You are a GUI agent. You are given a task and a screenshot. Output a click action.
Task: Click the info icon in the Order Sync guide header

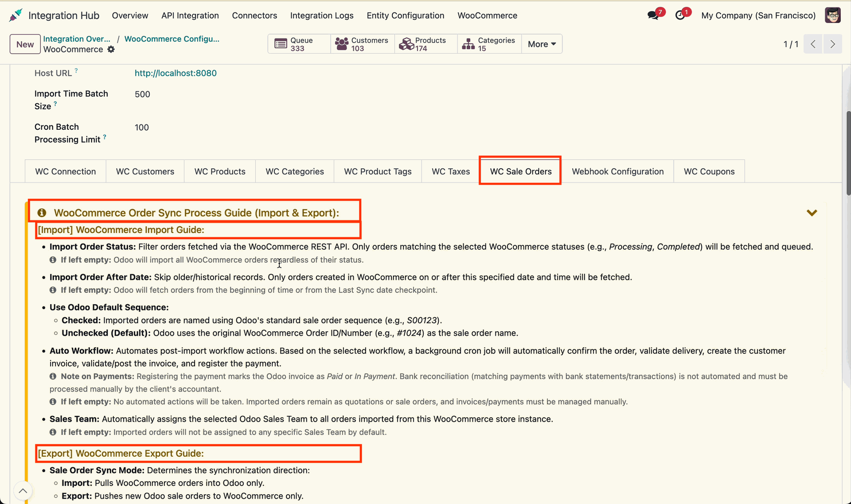(42, 213)
